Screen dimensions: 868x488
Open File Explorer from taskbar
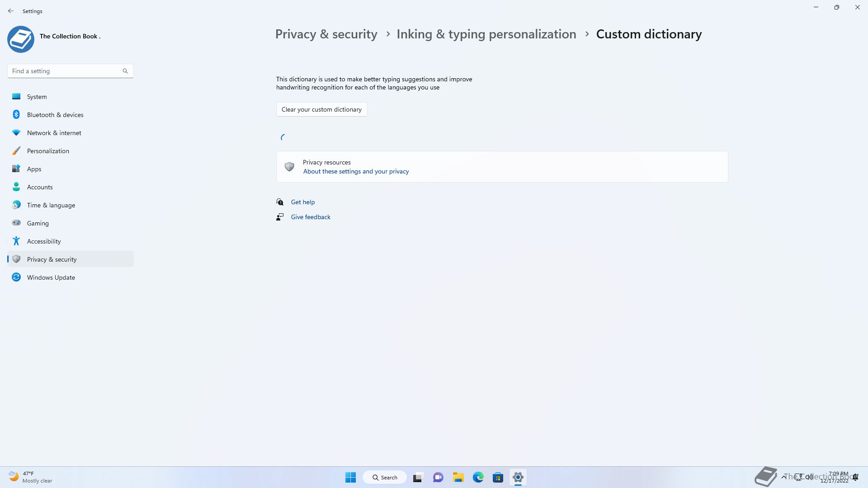point(458,477)
